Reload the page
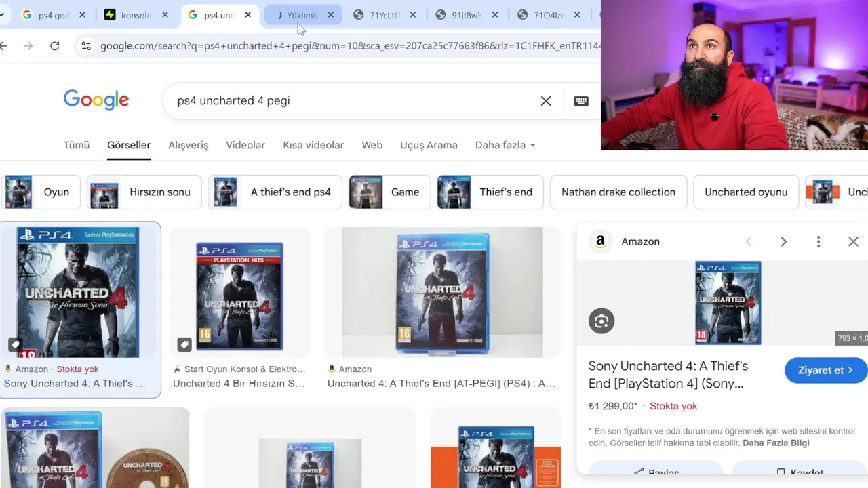Screen dimensions: 868x488 pyautogui.click(x=55, y=46)
